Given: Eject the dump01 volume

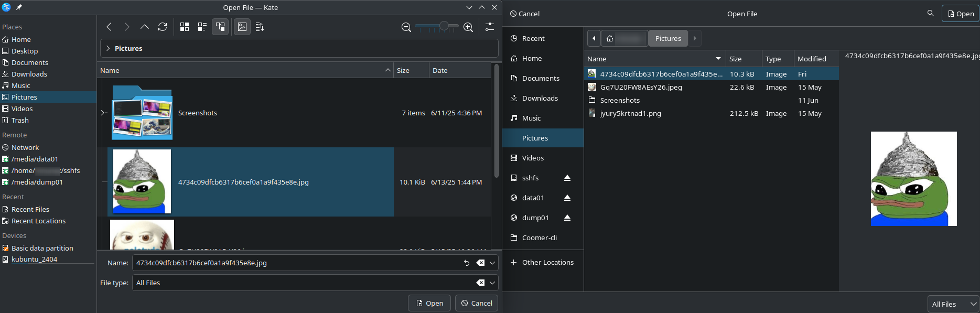Looking at the screenshot, I should coord(567,218).
